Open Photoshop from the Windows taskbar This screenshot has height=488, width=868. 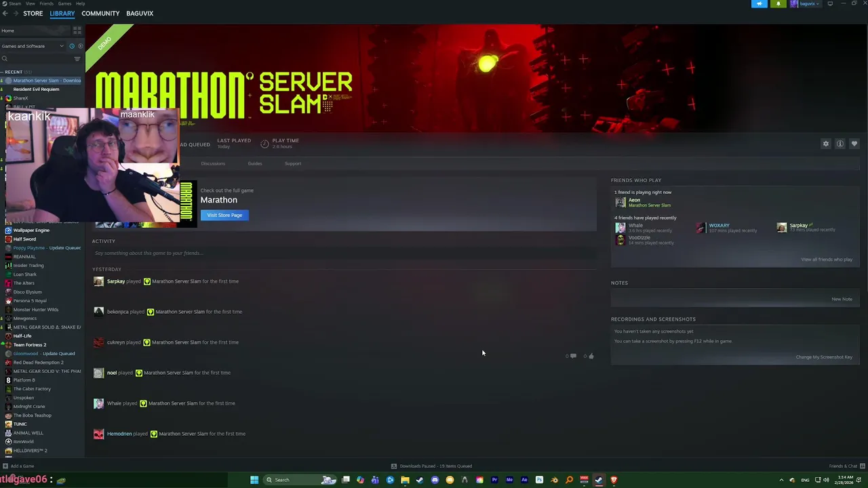coord(539,480)
